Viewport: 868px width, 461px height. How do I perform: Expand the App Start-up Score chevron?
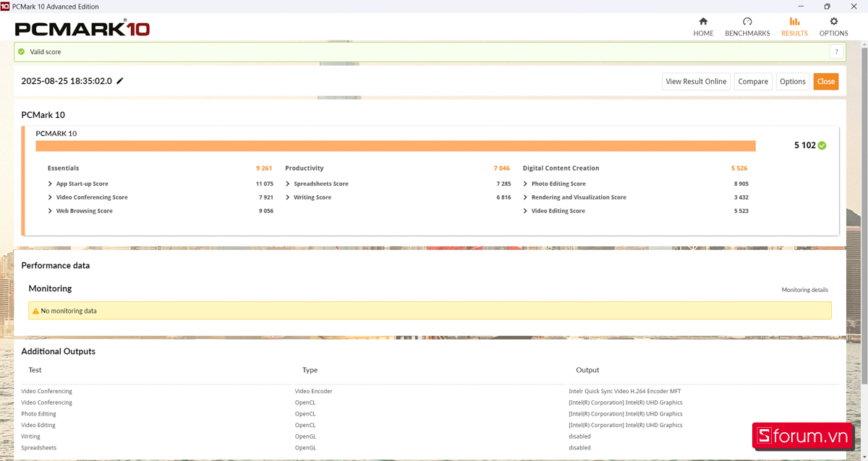pyautogui.click(x=50, y=184)
